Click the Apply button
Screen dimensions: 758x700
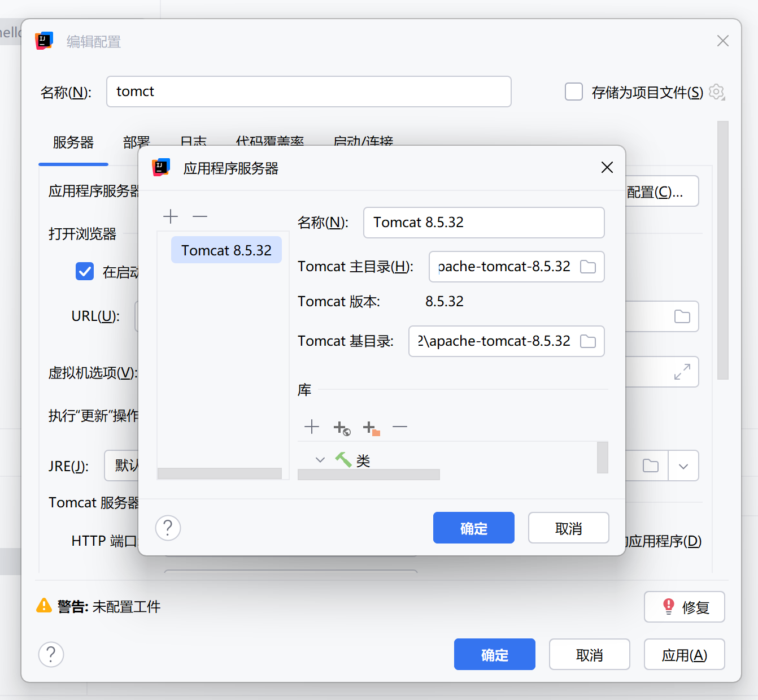point(685,654)
